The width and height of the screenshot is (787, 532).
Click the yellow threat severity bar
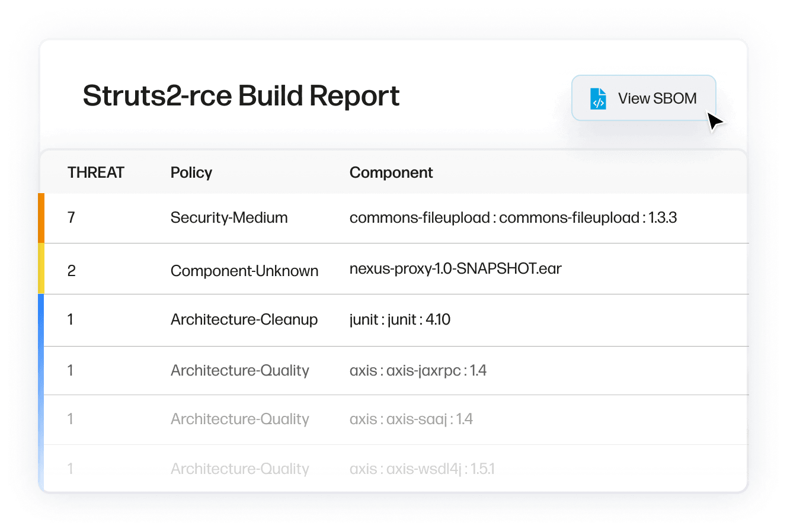pos(41,269)
